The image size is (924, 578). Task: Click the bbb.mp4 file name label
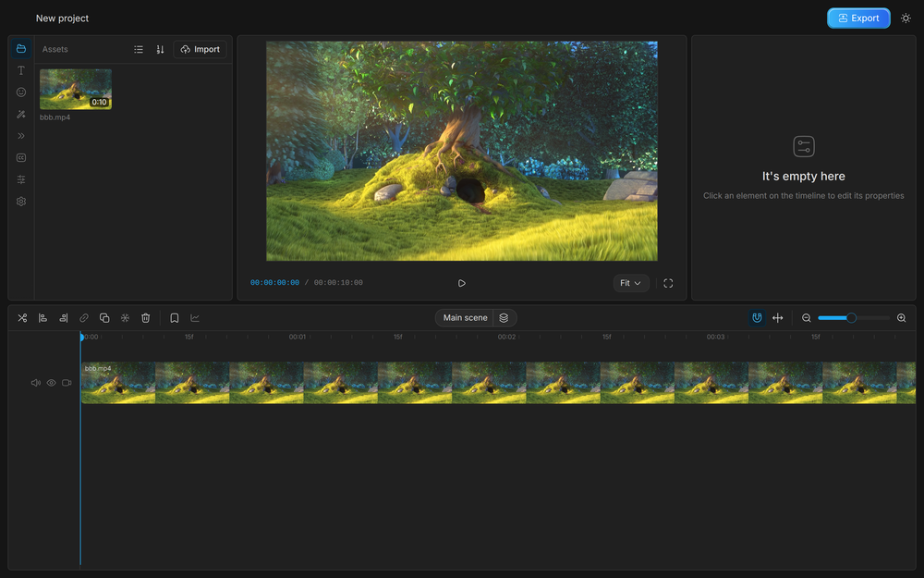coord(55,117)
